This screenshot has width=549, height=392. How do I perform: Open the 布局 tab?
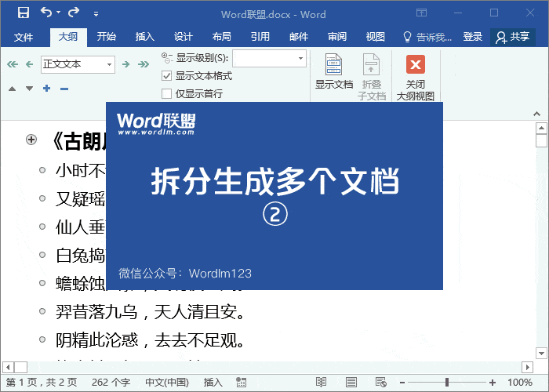point(222,37)
